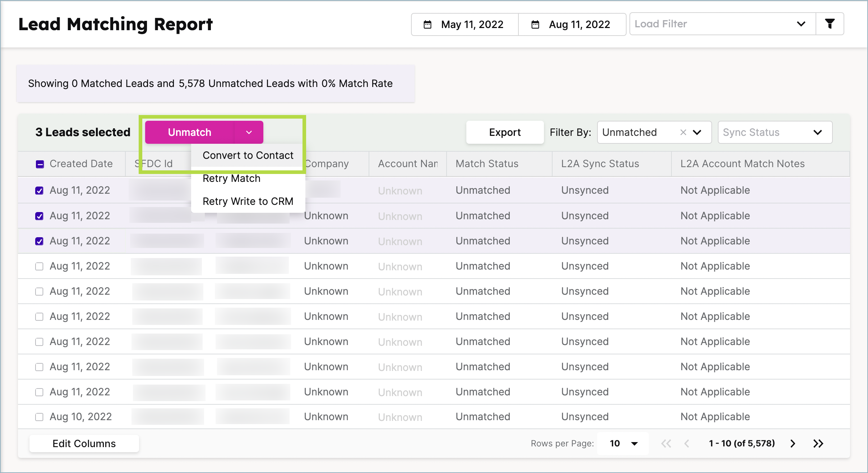Viewport: 868px width, 473px height.
Task: Uncheck the second selected Aug 11 lead
Action: pyautogui.click(x=39, y=216)
